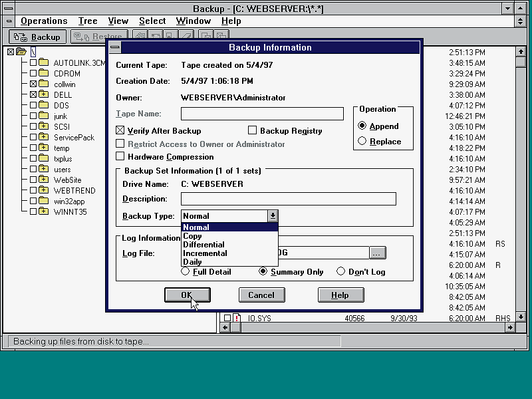Click the WINNT35 folder icon
The width and height of the screenshot is (532, 399).
[44, 212]
